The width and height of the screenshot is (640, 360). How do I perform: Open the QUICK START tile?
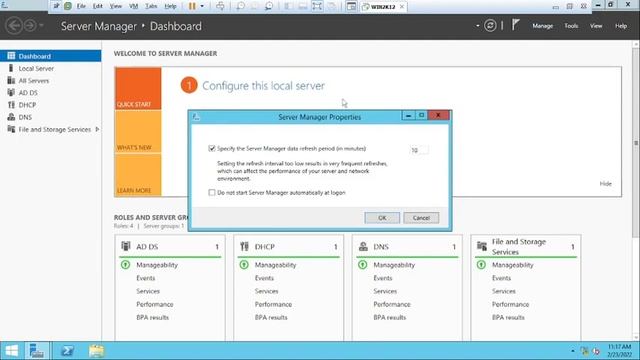tap(138, 89)
